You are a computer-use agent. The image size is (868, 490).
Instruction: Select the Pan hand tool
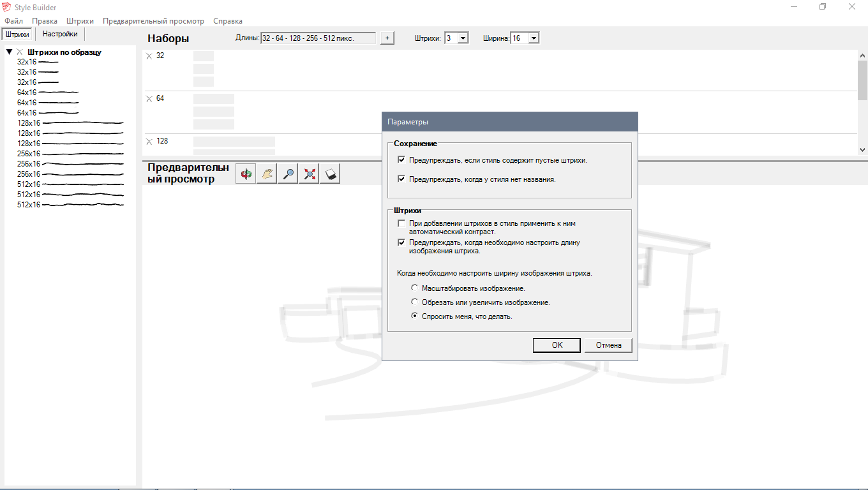[x=267, y=174]
